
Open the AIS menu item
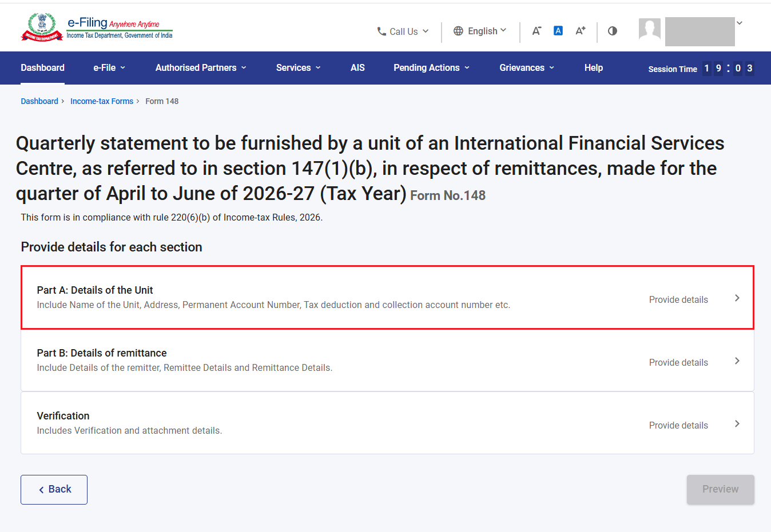pos(357,67)
